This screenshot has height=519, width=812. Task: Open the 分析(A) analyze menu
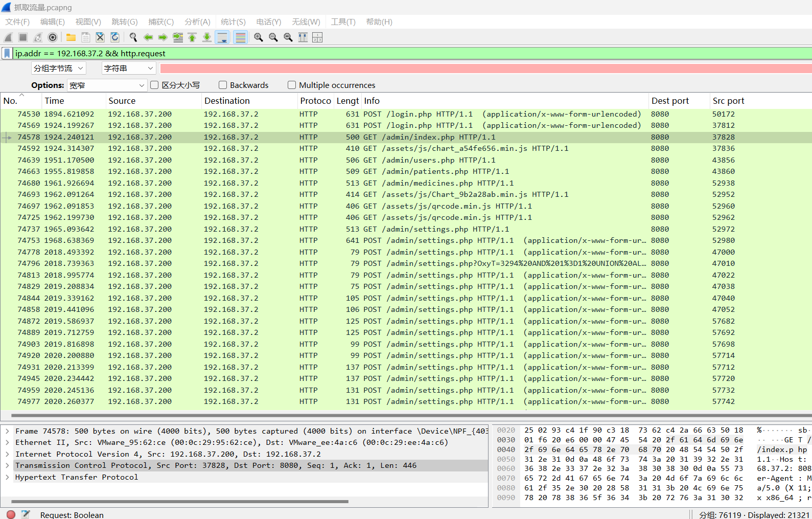pyautogui.click(x=197, y=21)
